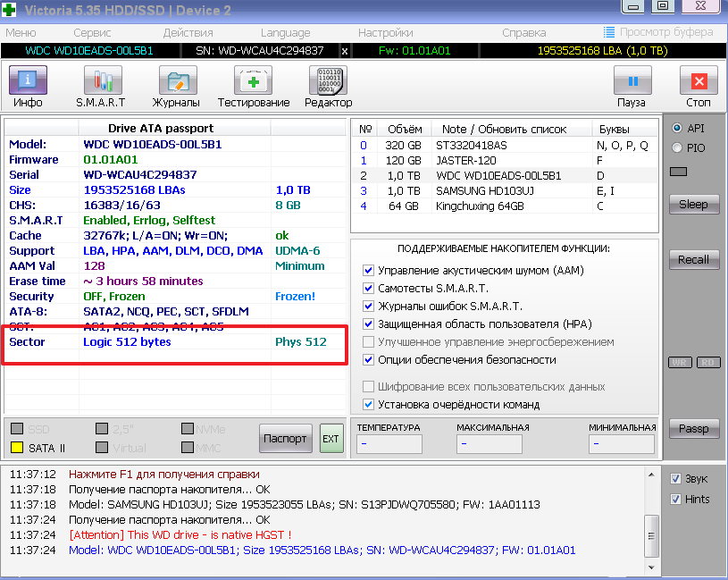The width and height of the screenshot is (728, 580).
Task: Toggle Опции обеспечения безопасности checkbox
Action: tap(368, 360)
